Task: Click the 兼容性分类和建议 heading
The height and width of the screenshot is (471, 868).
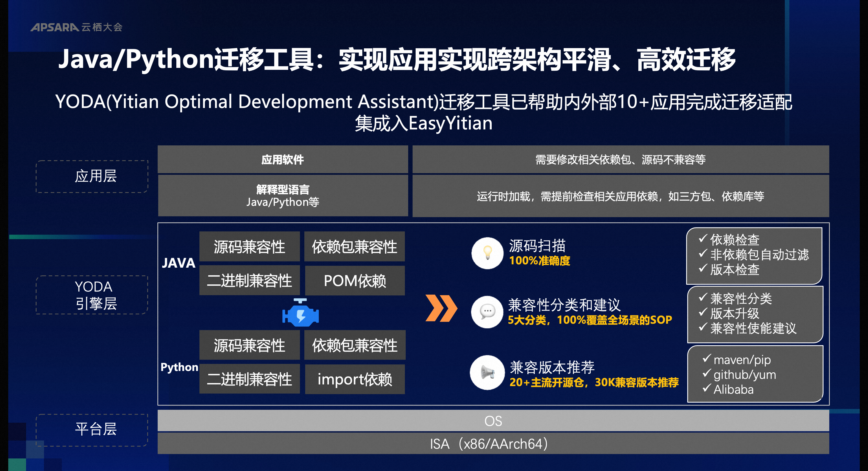Action: pyautogui.click(x=564, y=305)
